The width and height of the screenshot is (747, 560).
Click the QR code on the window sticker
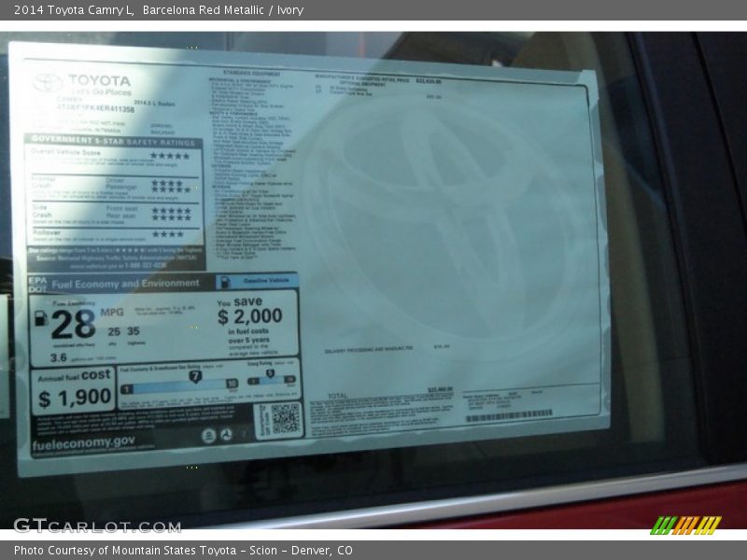coord(286,418)
